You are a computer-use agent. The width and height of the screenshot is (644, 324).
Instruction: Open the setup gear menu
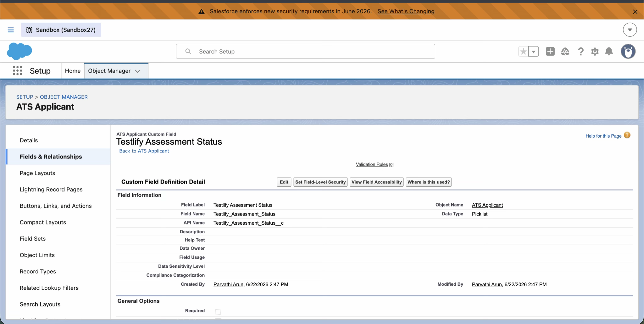(595, 52)
